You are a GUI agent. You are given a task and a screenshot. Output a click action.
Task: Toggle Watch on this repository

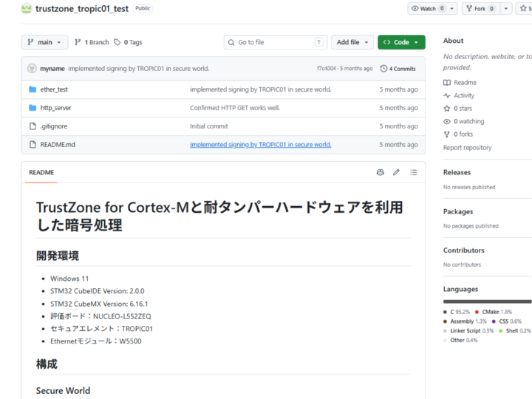pos(428,8)
